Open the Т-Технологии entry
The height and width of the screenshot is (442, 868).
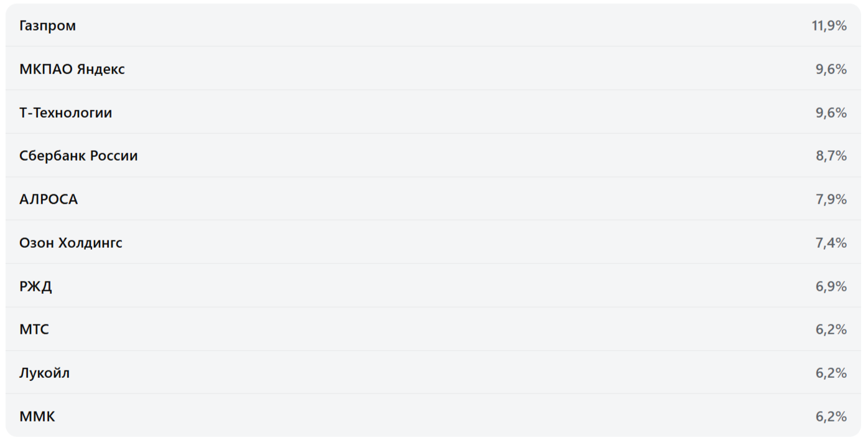click(66, 113)
